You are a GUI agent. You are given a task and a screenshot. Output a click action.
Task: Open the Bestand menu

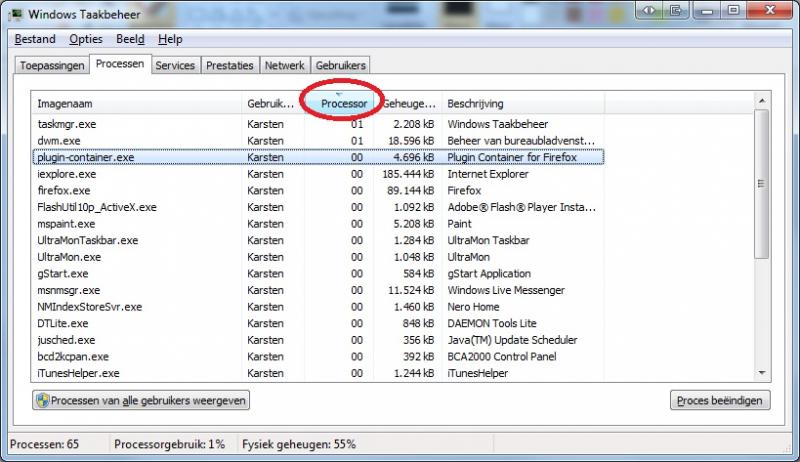click(x=35, y=39)
